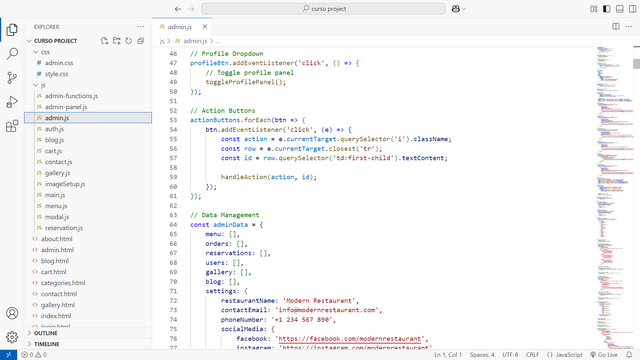Start Go Live server
The height and width of the screenshot is (360, 640).
(x=604, y=355)
